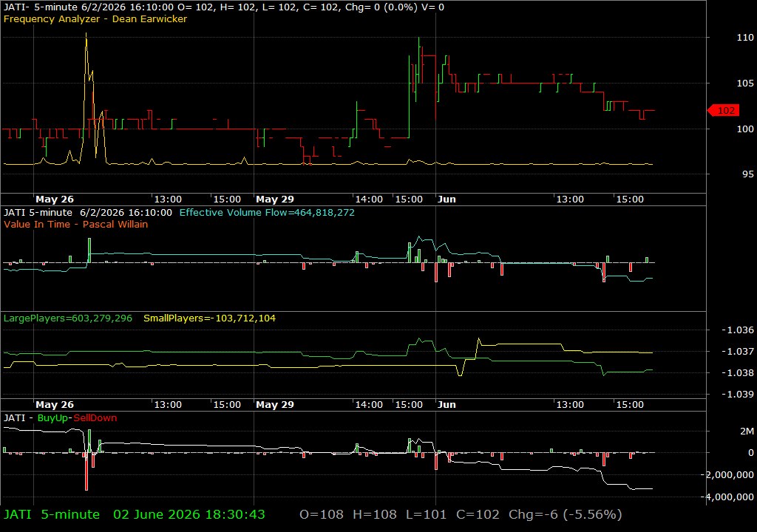Click the L=101 value in status bar
757x532 pixels.
point(427,514)
